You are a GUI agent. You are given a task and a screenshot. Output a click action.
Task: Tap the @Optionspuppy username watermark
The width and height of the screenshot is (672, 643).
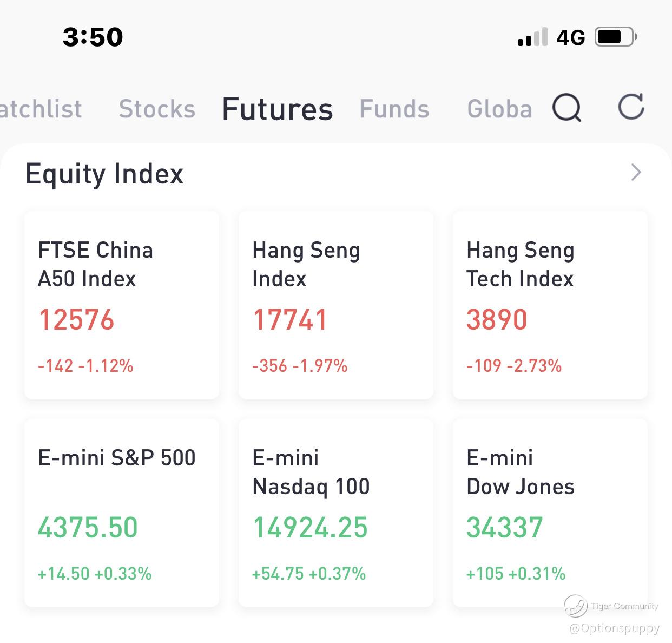[x=614, y=628]
